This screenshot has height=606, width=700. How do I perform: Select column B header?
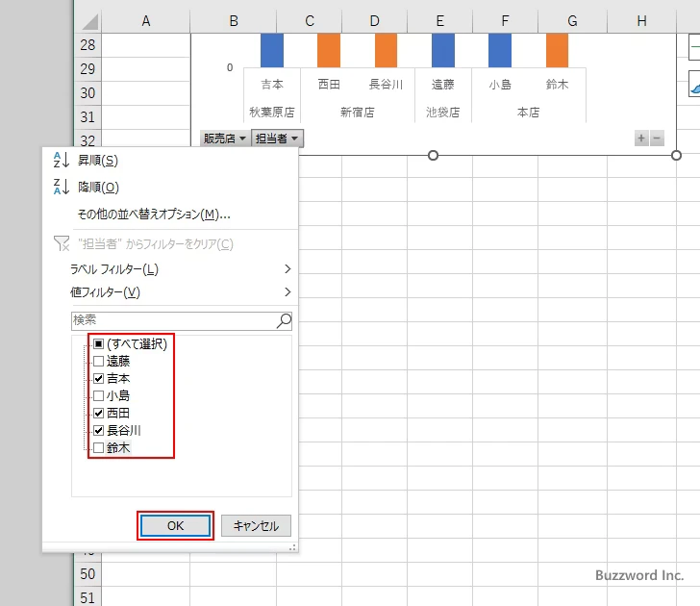pos(234,21)
